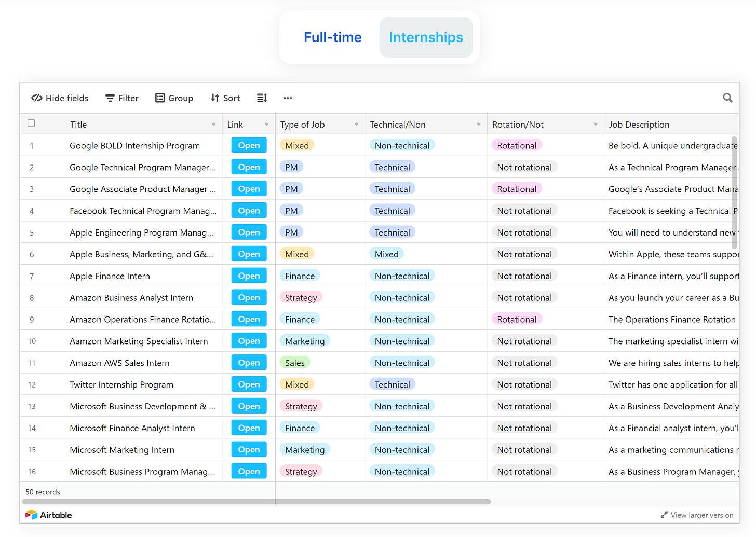Image resolution: width=756 pixels, height=537 pixels.
Task: Select the Mixed tag in row 1
Action: point(296,145)
